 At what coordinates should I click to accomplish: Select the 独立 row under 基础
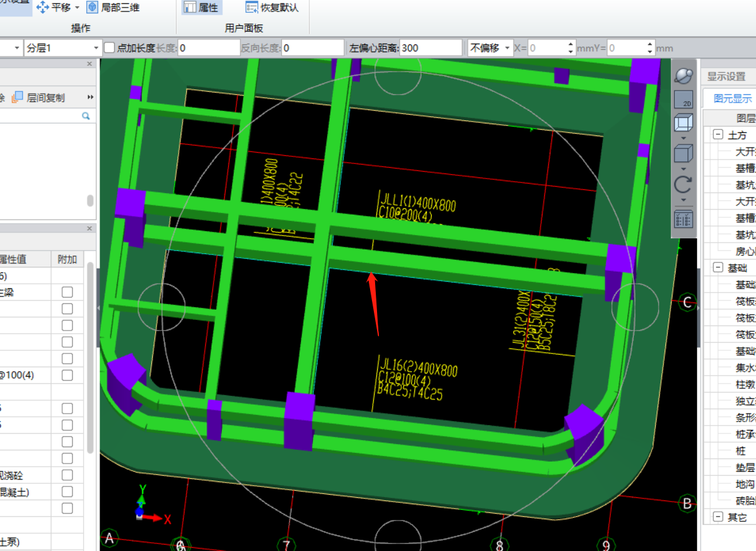(745, 401)
